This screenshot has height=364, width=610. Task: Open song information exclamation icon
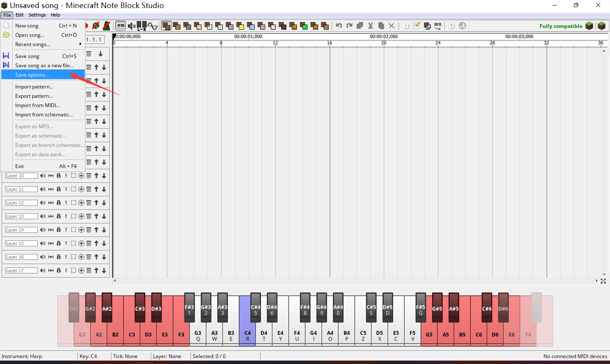(x=406, y=26)
